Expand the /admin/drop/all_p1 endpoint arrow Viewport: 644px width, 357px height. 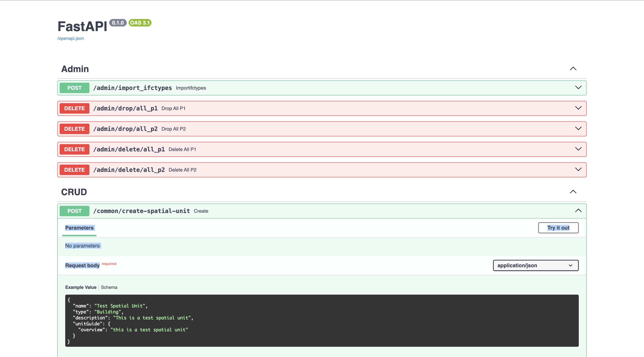coord(578,108)
